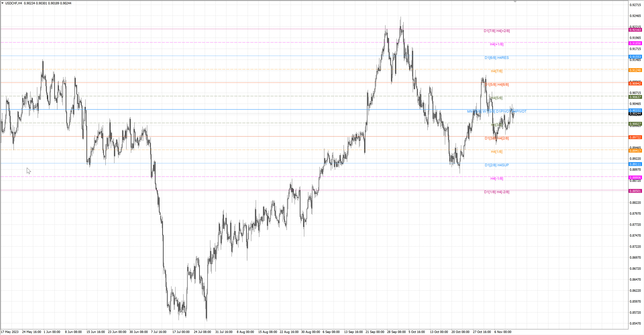Select the orange H4[7/8] label

pyautogui.click(x=496, y=71)
